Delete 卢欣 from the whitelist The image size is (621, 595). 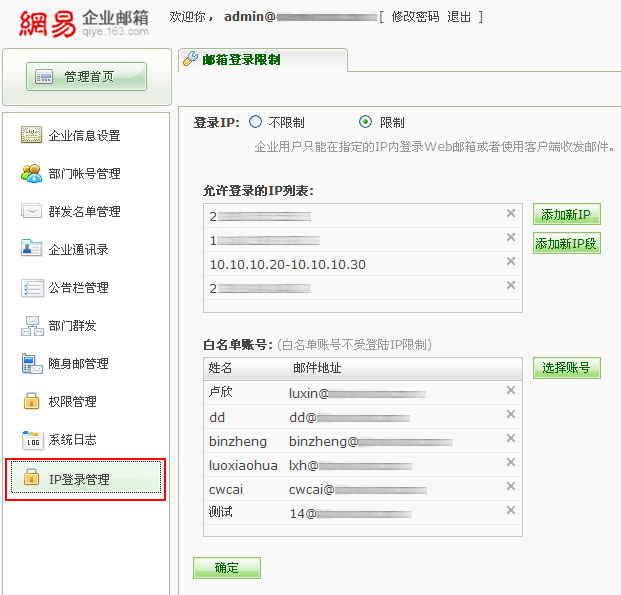(511, 391)
